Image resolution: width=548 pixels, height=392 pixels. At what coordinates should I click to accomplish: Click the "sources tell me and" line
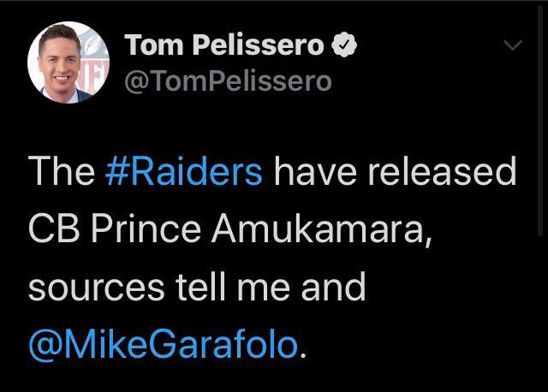(x=197, y=288)
